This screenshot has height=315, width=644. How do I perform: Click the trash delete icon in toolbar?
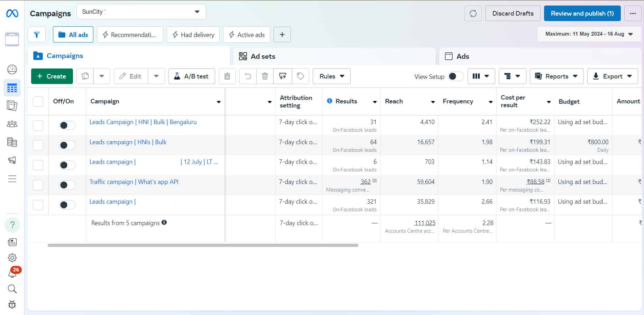[265, 76]
